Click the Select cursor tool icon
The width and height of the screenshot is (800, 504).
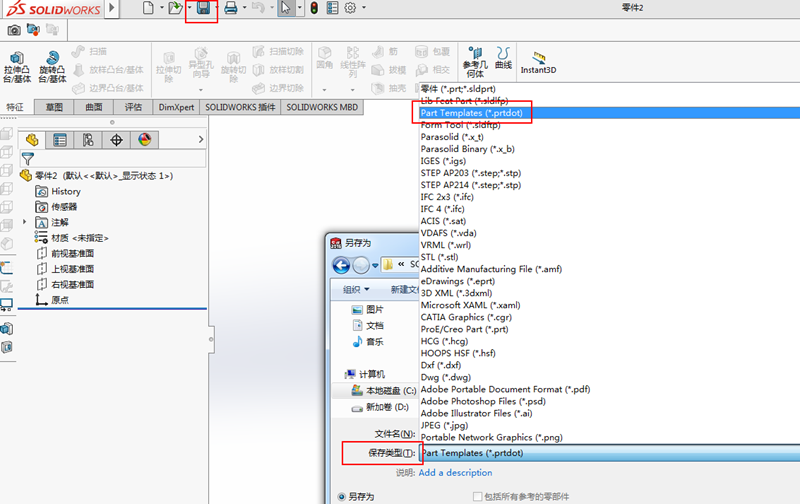pyautogui.click(x=286, y=8)
